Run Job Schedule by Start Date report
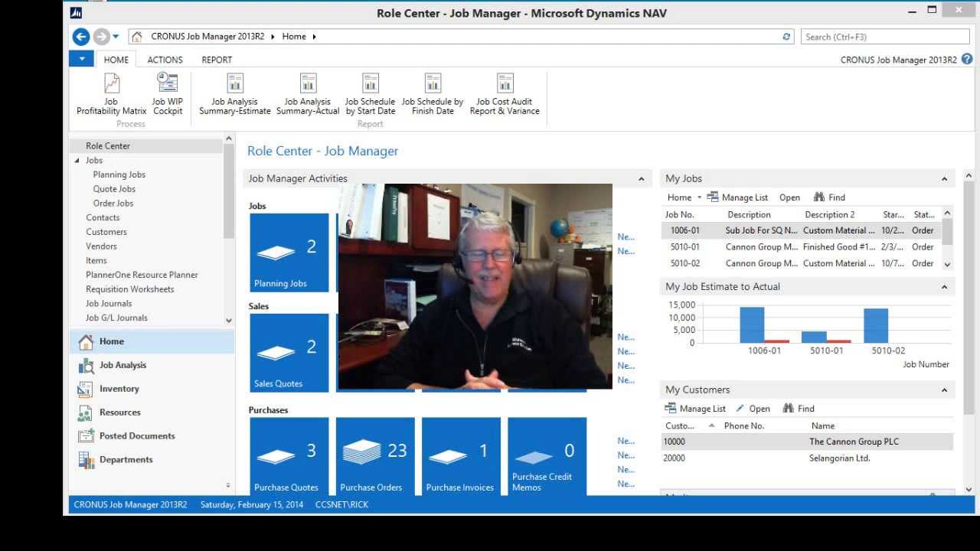 coord(370,94)
